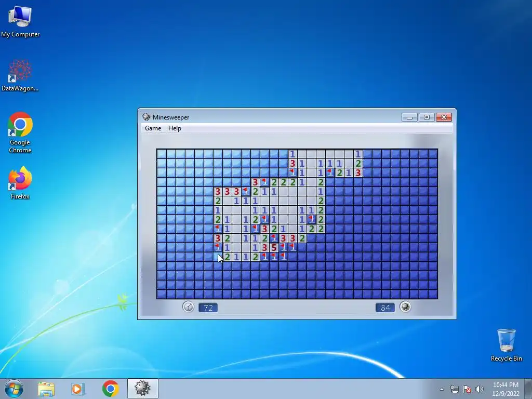This screenshot has width=532, height=399.
Task: Click the bottom-left corner cell of the board
Action: pos(162,294)
